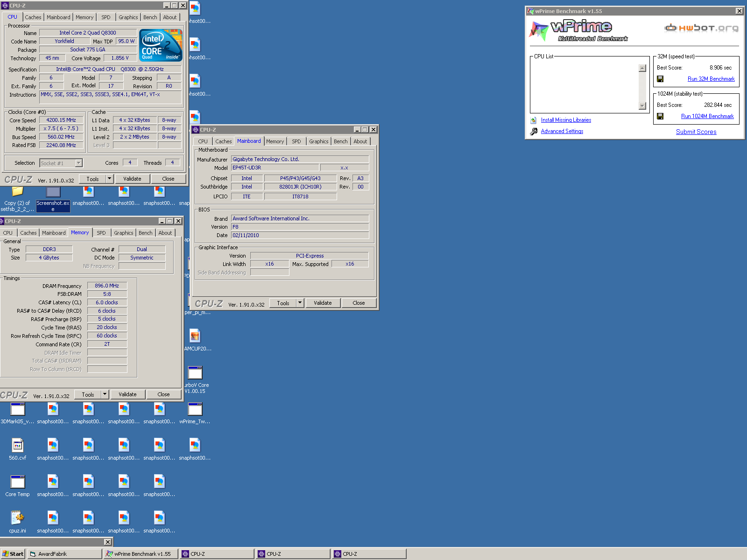The width and height of the screenshot is (747, 560).
Task: Select the wPrime_Tw... desktop icon
Action: 195,409
